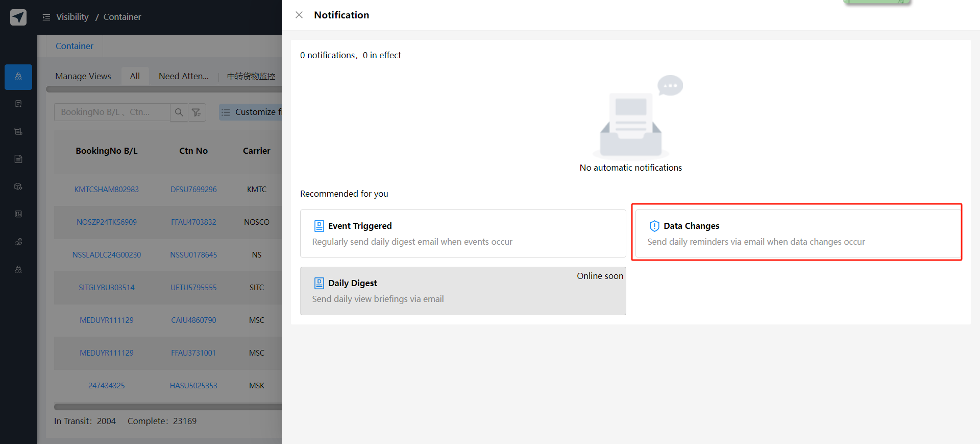Click the table horizontal scrollbar

pyautogui.click(x=168, y=407)
